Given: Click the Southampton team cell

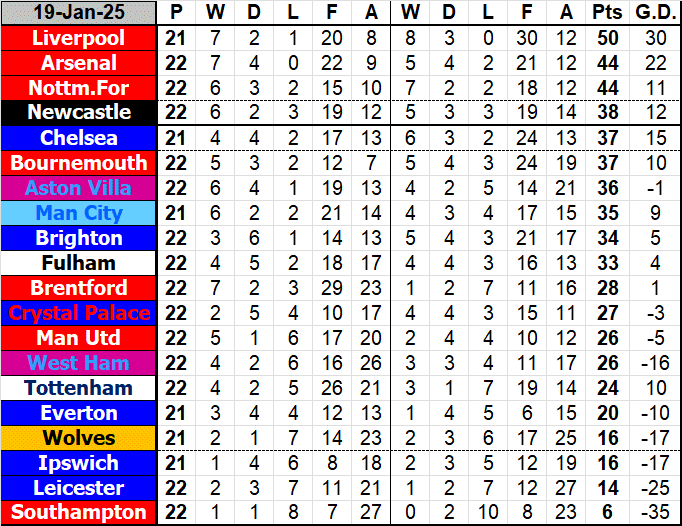Looking at the screenshot, I should click(79, 513).
